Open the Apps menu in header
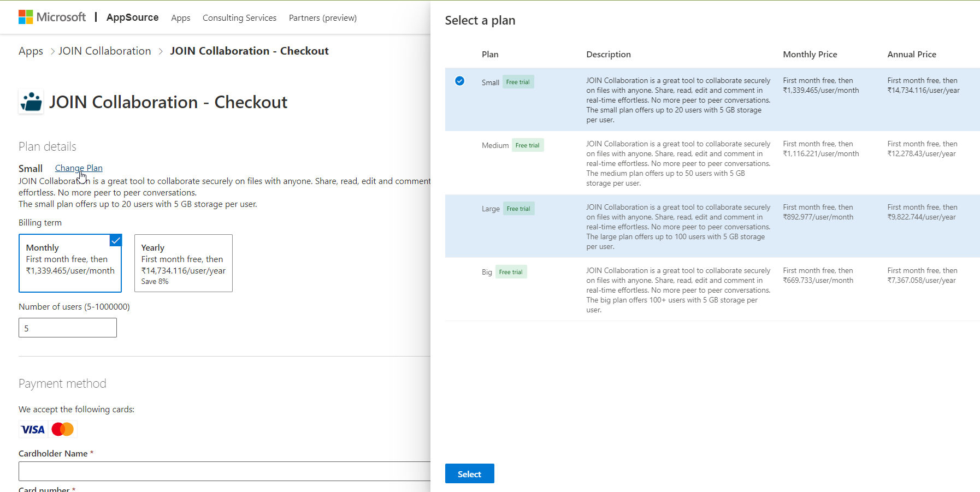980x492 pixels. (x=181, y=18)
